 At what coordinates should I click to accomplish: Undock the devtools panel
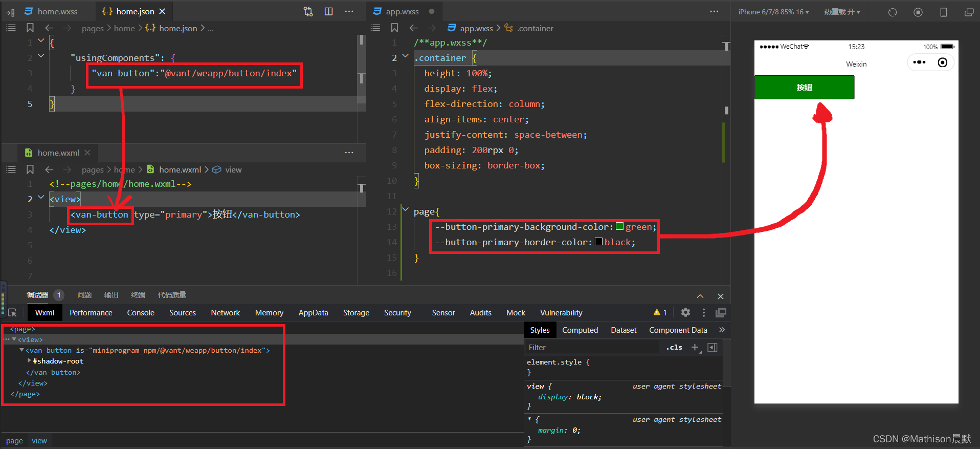coord(721,312)
